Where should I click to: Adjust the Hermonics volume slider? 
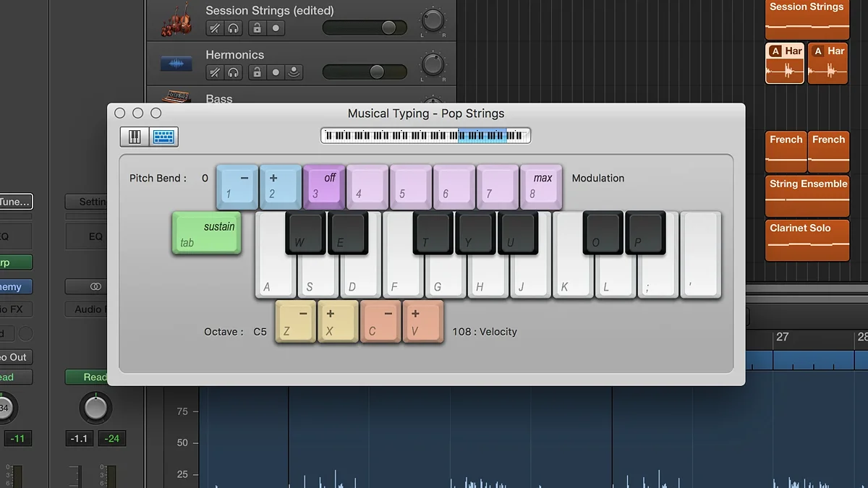(x=365, y=72)
